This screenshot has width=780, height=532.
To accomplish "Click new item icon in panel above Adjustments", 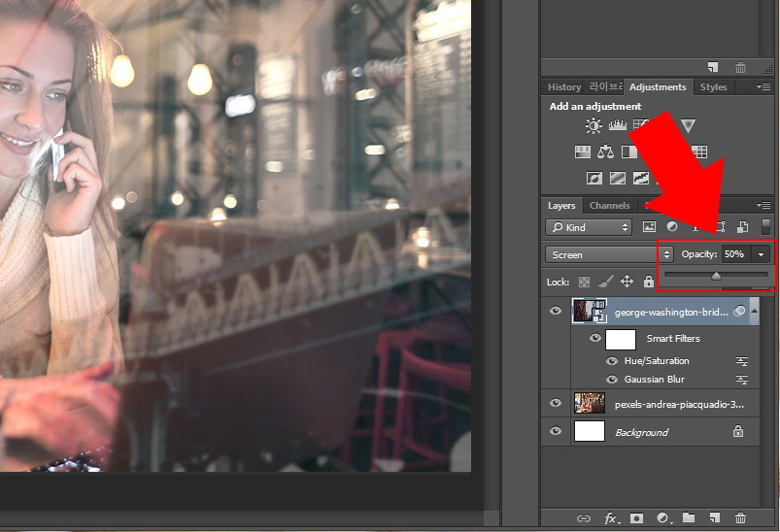I will (x=713, y=67).
